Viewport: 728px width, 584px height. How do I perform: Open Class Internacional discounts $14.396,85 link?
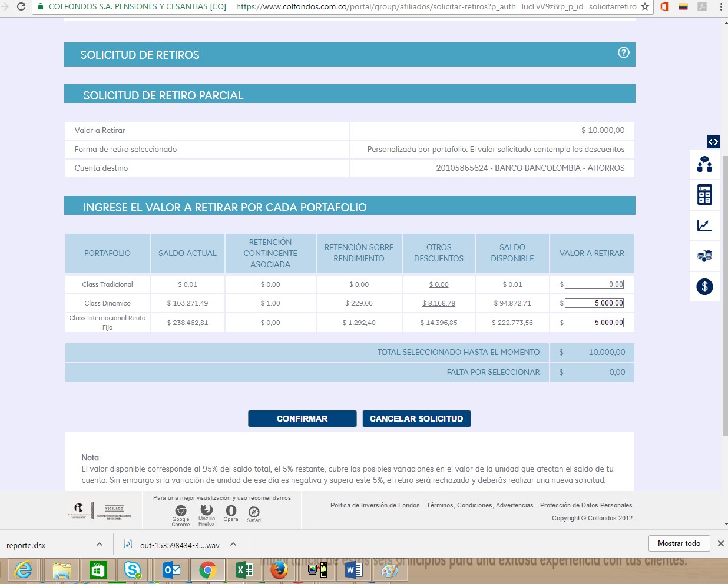point(438,323)
